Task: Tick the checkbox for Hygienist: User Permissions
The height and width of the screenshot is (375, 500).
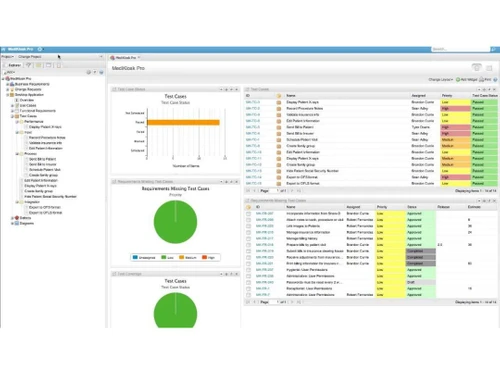Action: 248,270
